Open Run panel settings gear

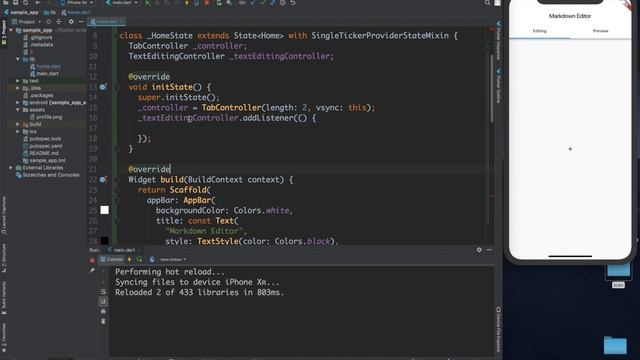click(x=479, y=250)
